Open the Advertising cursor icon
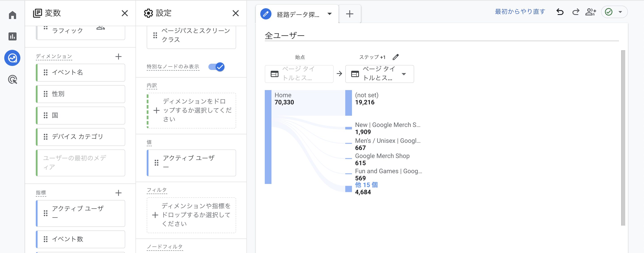644x253 pixels. point(12,80)
